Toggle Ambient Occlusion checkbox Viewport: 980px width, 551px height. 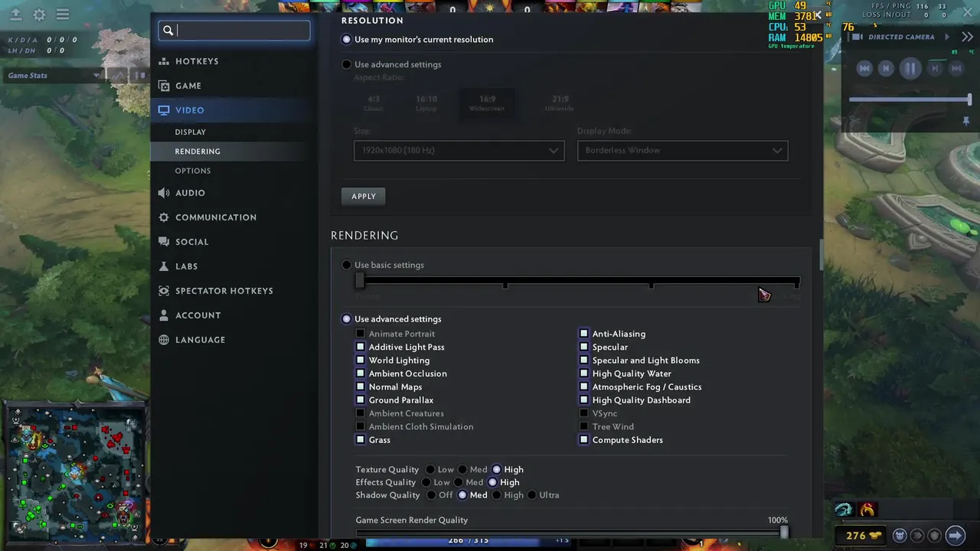click(361, 373)
